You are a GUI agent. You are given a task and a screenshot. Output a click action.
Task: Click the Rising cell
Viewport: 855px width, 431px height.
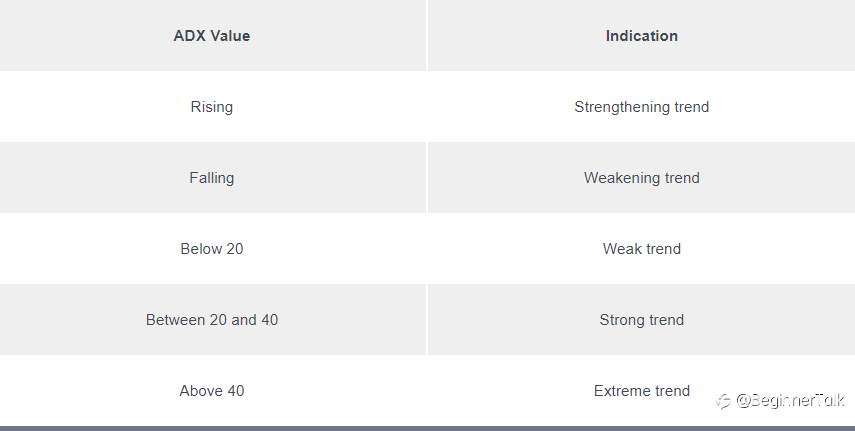(213, 106)
